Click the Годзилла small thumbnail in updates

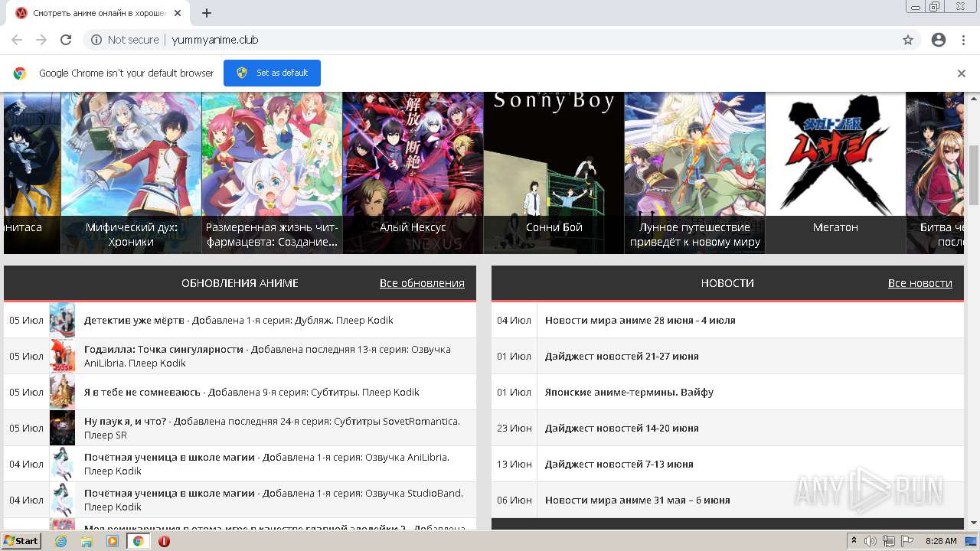[62, 356]
